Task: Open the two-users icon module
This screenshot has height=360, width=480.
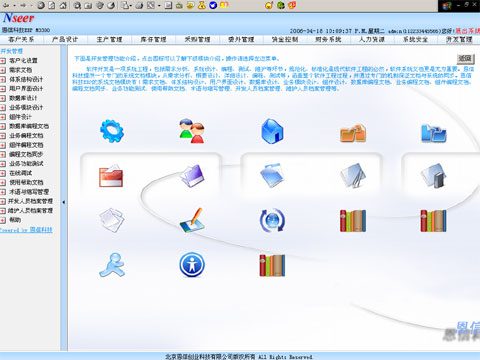Action: tap(192, 131)
